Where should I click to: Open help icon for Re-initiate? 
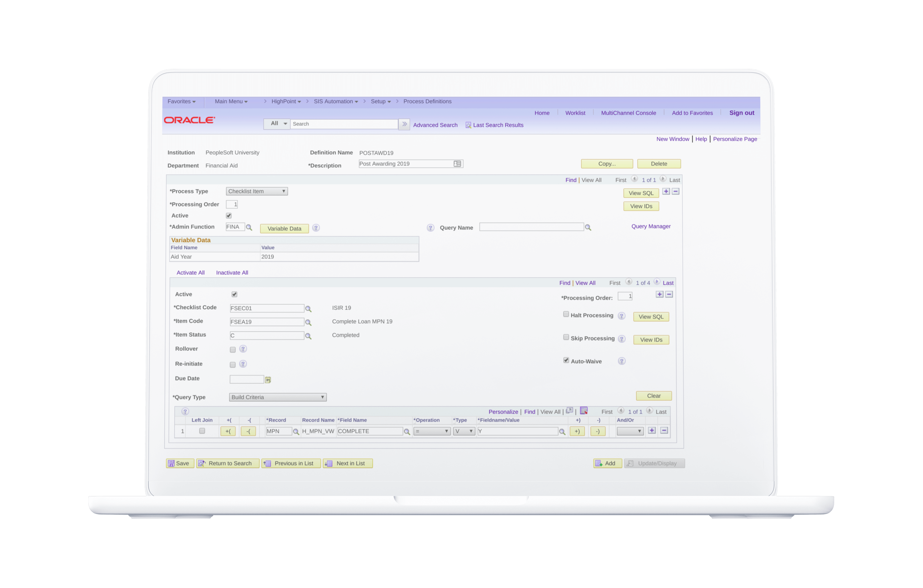point(243,364)
